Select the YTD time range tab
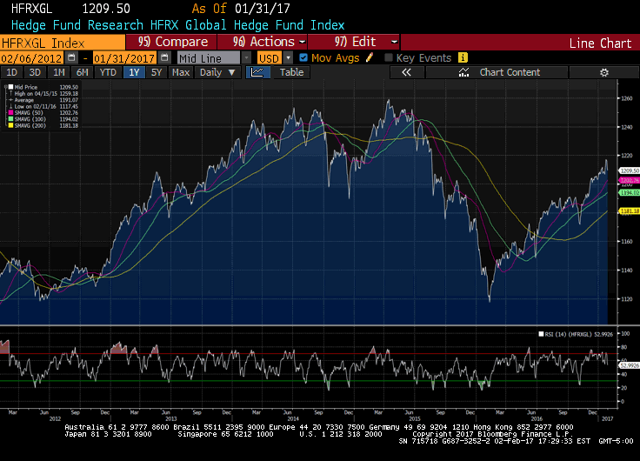 pos(108,73)
